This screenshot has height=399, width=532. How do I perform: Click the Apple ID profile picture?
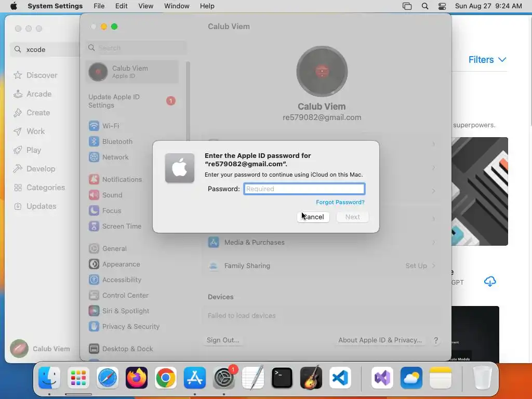[x=322, y=71]
